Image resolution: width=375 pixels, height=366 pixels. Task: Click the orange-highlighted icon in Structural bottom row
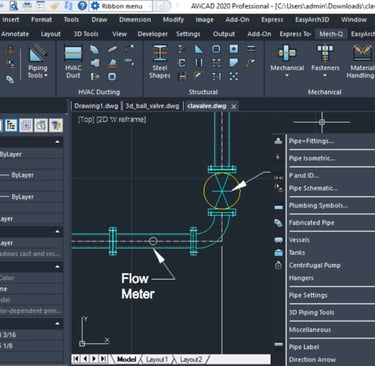click(x=199, y=76)
